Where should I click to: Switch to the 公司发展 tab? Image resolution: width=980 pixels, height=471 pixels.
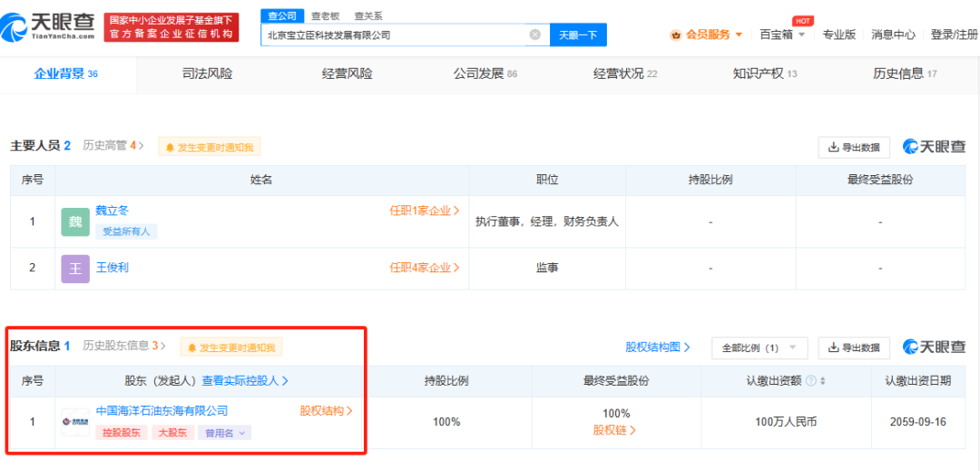[x=485, y=74]
